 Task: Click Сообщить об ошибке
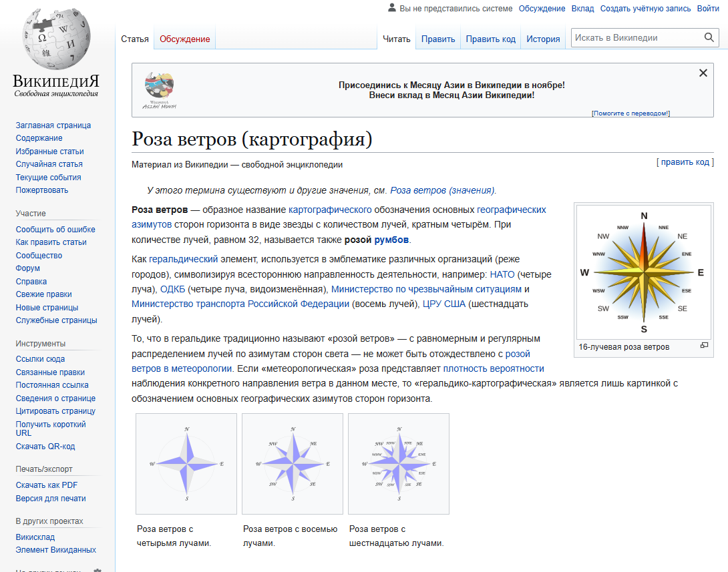click(55, 229)
